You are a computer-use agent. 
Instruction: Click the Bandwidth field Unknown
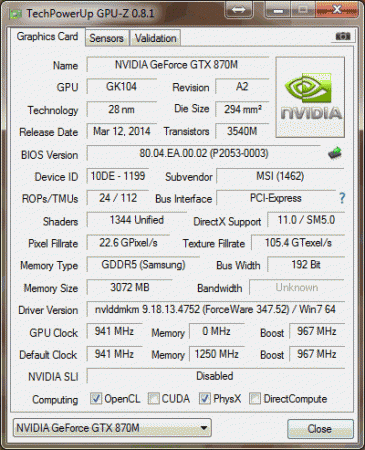pyautogui.click(x=297, y=287)
